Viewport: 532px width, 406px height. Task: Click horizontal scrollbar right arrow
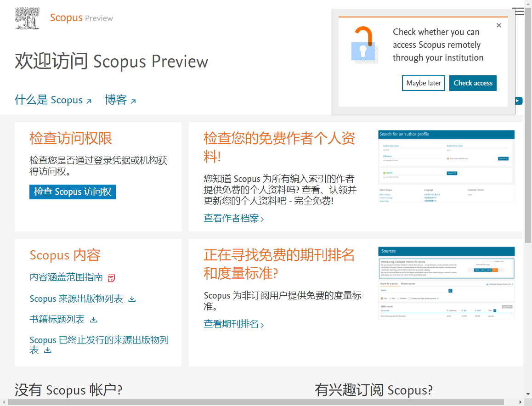pos(521,402)
